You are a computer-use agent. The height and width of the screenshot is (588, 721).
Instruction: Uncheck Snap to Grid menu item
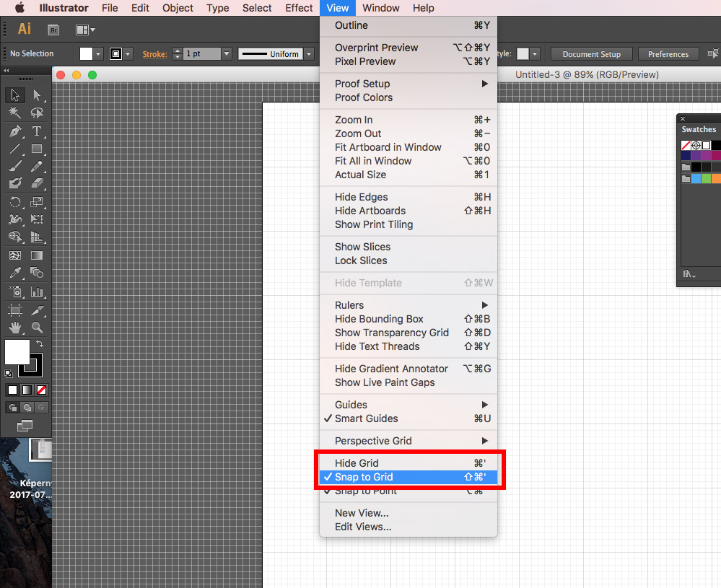tap(364, 477)
